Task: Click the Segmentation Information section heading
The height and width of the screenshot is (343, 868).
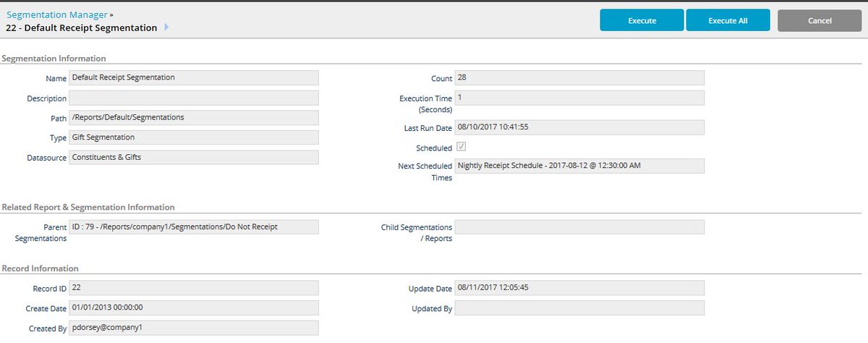Action: 54,59
